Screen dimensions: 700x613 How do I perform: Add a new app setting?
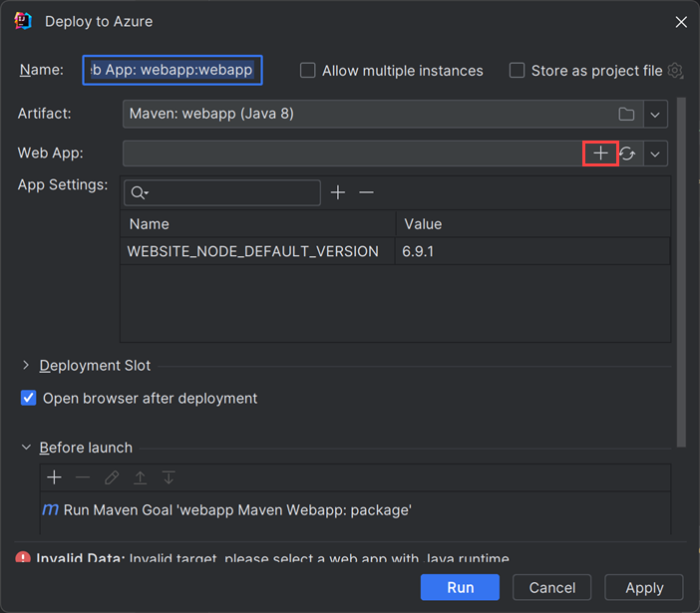pos(338,192)
